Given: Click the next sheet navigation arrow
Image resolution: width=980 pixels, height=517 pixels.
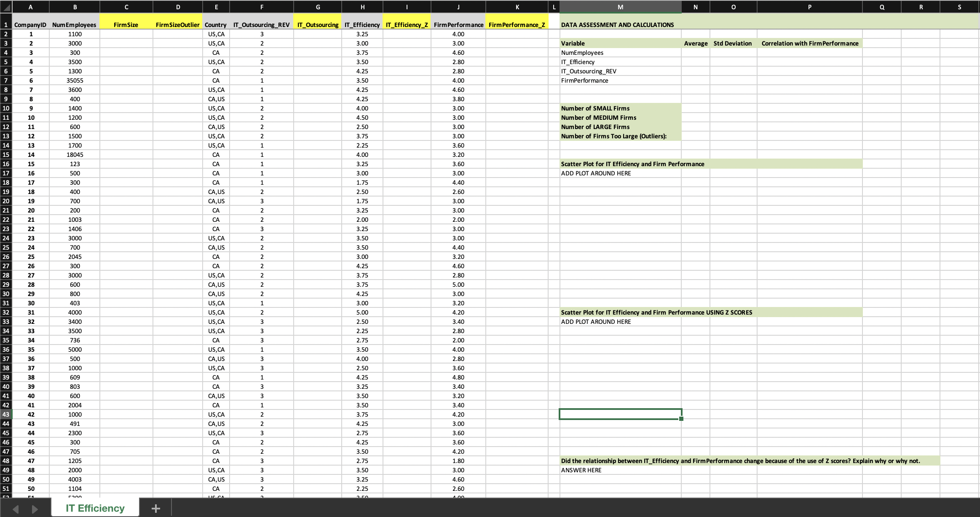Looking at the screenshot, I should click(x=35, y=509).
